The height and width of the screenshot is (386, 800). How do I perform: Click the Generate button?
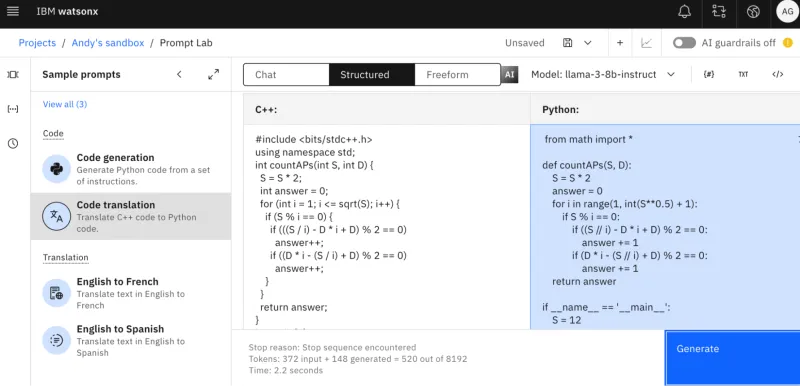(x=732, y=357)
